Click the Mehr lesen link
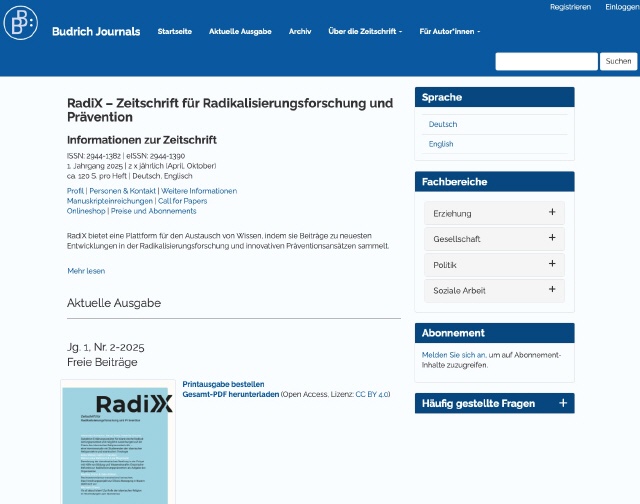The width and height of the screenshot is (640, 504). tap(86, 271)
